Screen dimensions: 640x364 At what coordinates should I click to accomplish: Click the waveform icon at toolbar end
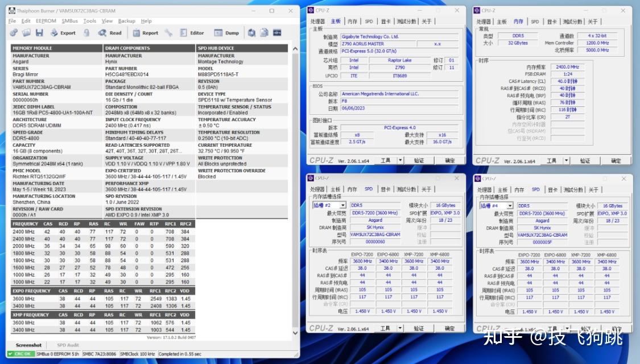[277, 32]
